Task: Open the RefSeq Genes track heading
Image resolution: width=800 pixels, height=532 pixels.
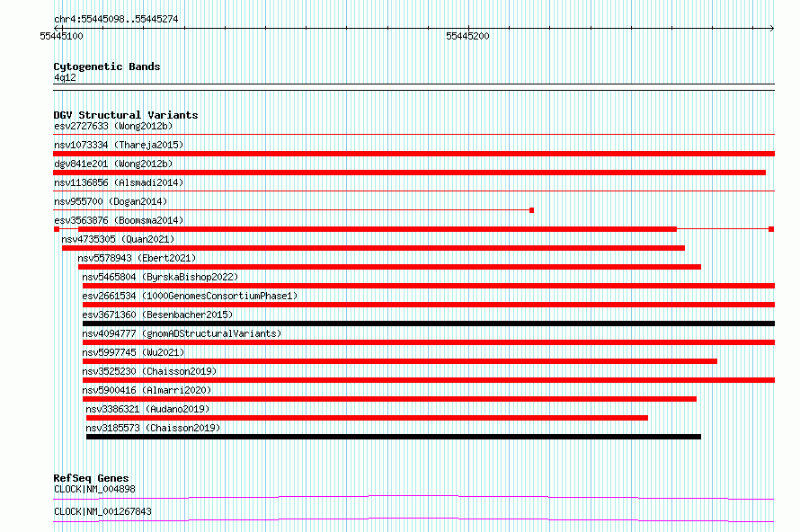Action: coord(92,478)
